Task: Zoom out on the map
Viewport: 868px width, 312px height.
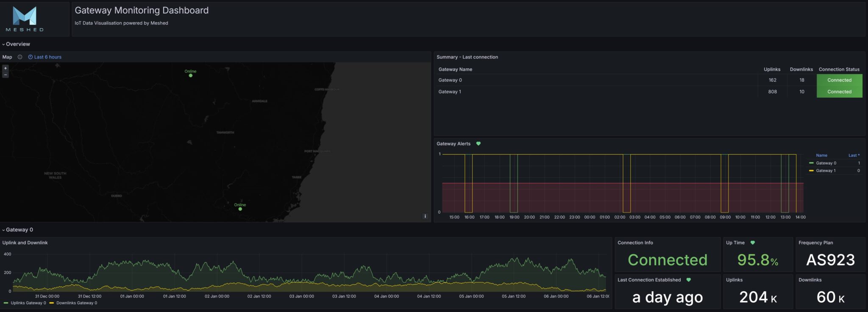Action: [x=6, y=75]
